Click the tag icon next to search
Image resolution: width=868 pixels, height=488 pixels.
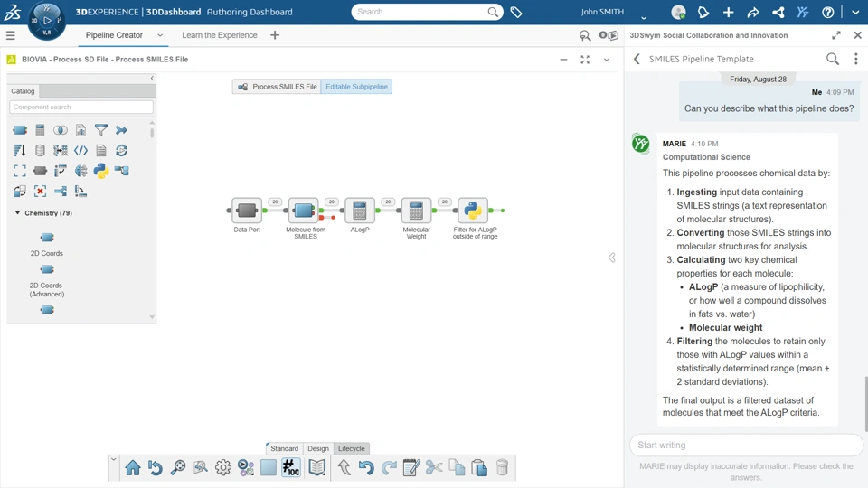click(x=516, y=12)
